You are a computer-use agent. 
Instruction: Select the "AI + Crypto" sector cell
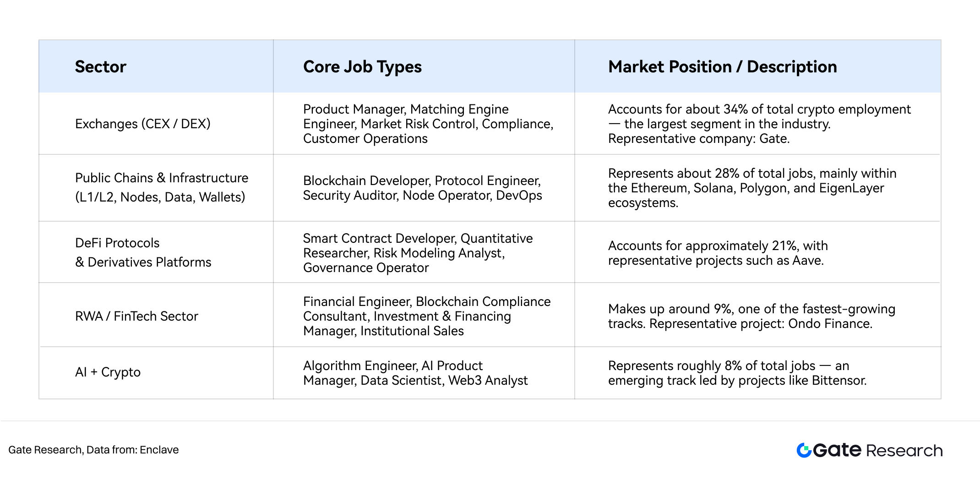(108, 372)
